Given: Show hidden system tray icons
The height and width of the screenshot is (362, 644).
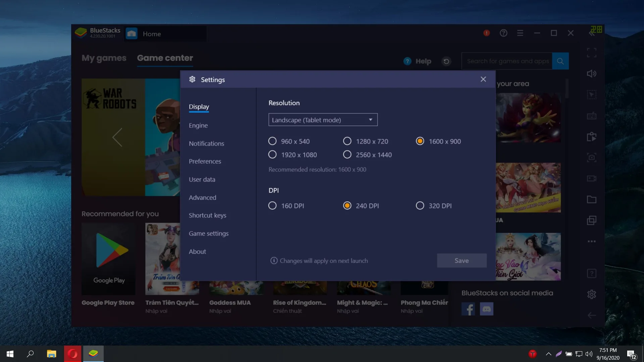Looking at the screenshot, I should 548,354.
